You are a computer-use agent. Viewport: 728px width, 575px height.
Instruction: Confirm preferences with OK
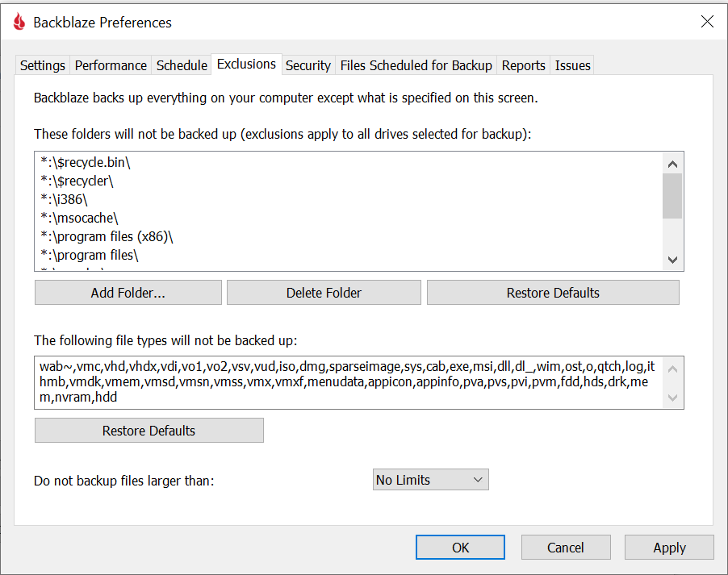pos(460,547)
